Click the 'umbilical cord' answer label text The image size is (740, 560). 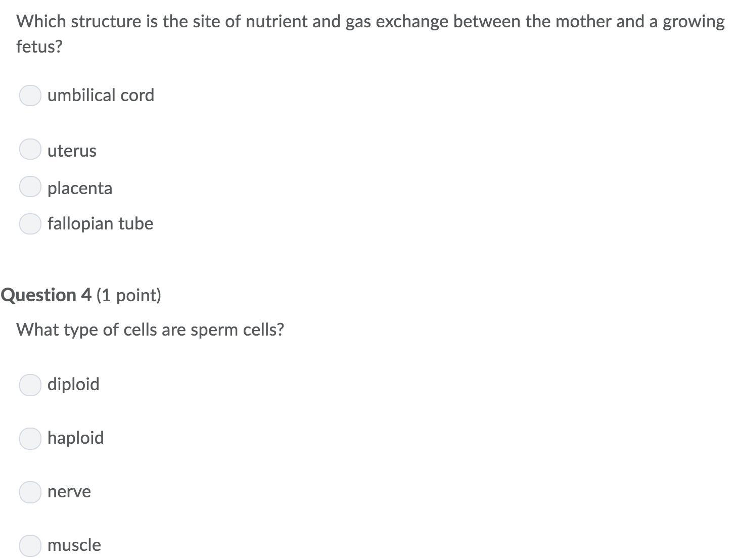point(101,95)
